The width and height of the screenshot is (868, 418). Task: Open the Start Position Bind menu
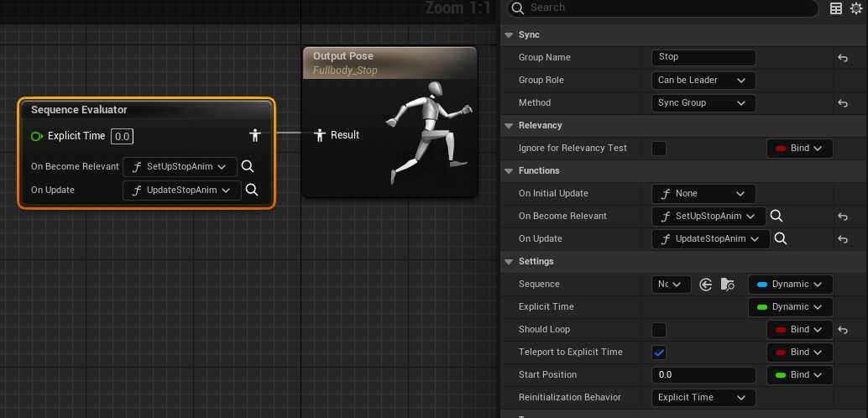[x=800, y=375]
